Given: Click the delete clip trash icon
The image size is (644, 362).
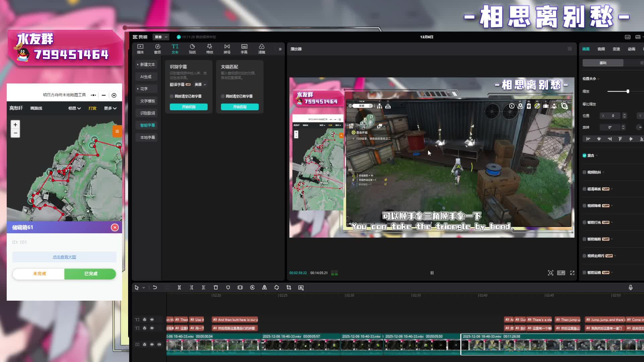Looking at the screenshot, I should 216,288.
